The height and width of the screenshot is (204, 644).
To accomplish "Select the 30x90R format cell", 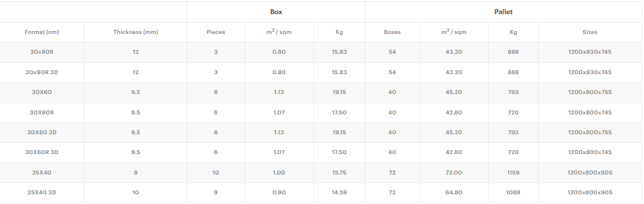I will click(x=42, y=52).
